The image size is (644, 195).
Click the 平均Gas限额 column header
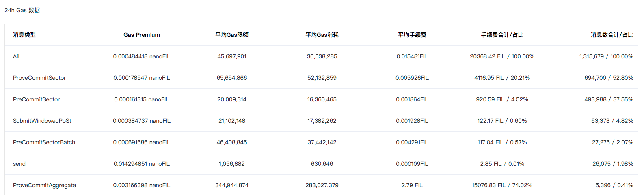click(232, 35)
